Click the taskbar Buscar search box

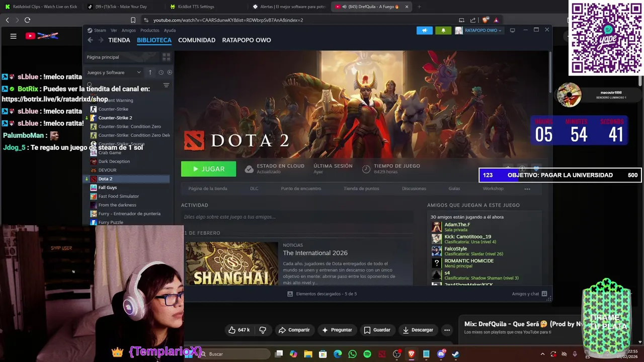(x=234, y=354)
